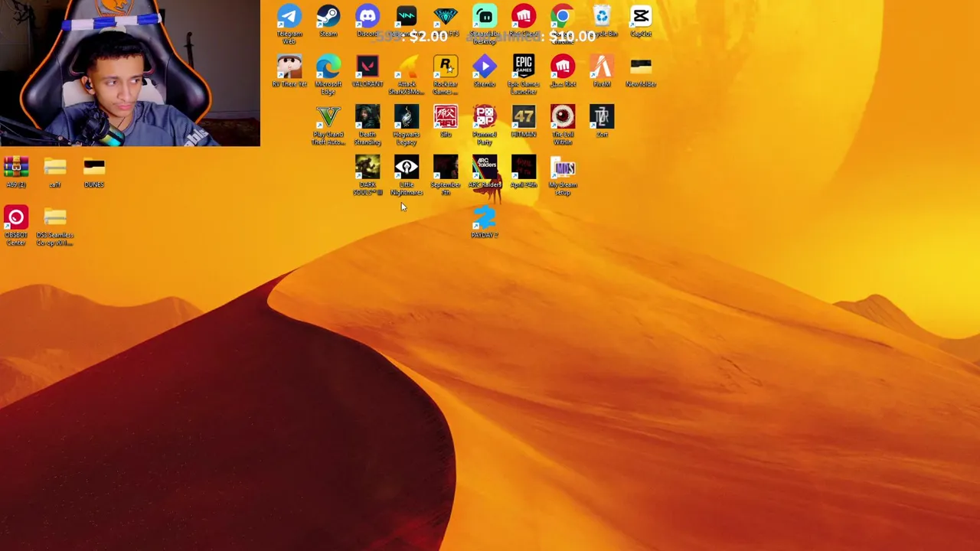Select the ARC Raiders shortcut
This screenshot has width=980, height=551.
pyautogui.click(x=485, y=171)
